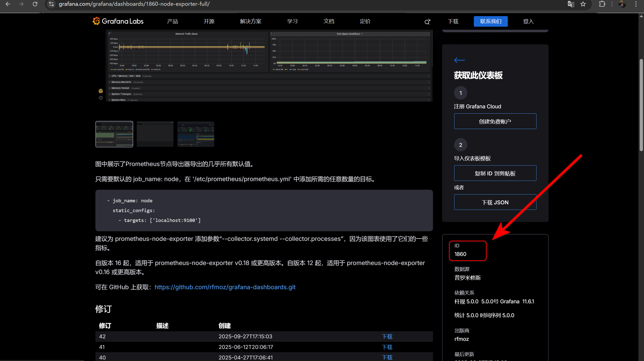644x361 pixels.
Task: Reload the page with refresh icon
Action: (35, 4)
